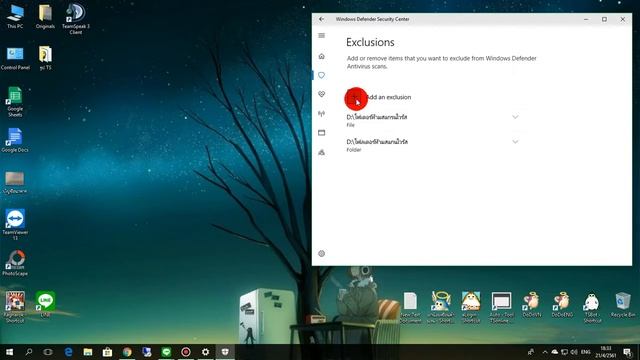Image resolution: width=640 pixels, height=360 pixels.
Task: Open network status icon in tray
Action: pos(564,352)
